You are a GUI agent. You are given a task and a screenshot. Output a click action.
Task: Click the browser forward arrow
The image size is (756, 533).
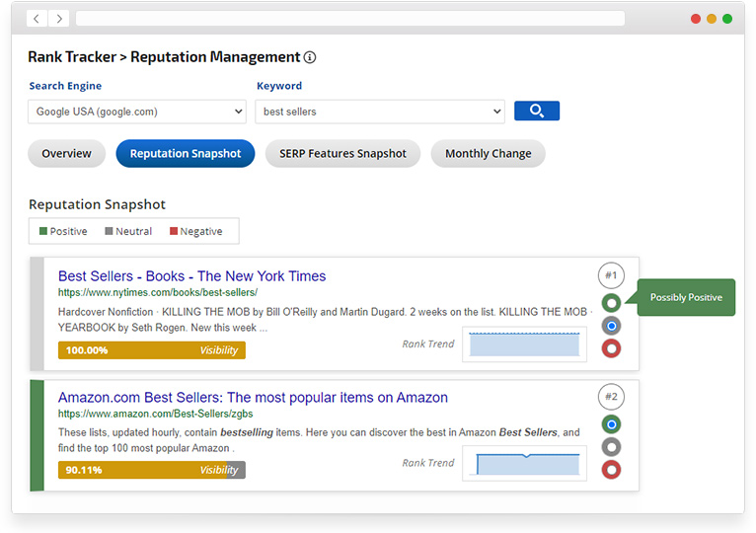(x=59, y=19)
